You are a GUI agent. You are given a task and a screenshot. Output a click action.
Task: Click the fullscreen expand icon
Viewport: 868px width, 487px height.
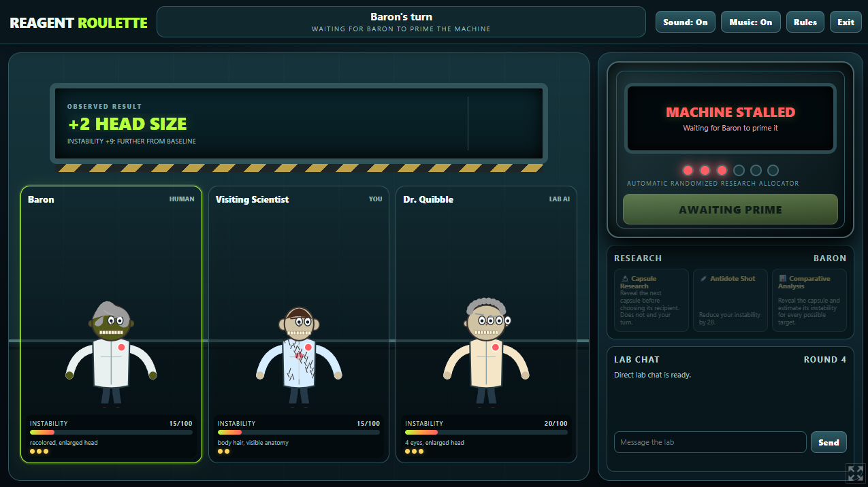[x=855, y=473]
